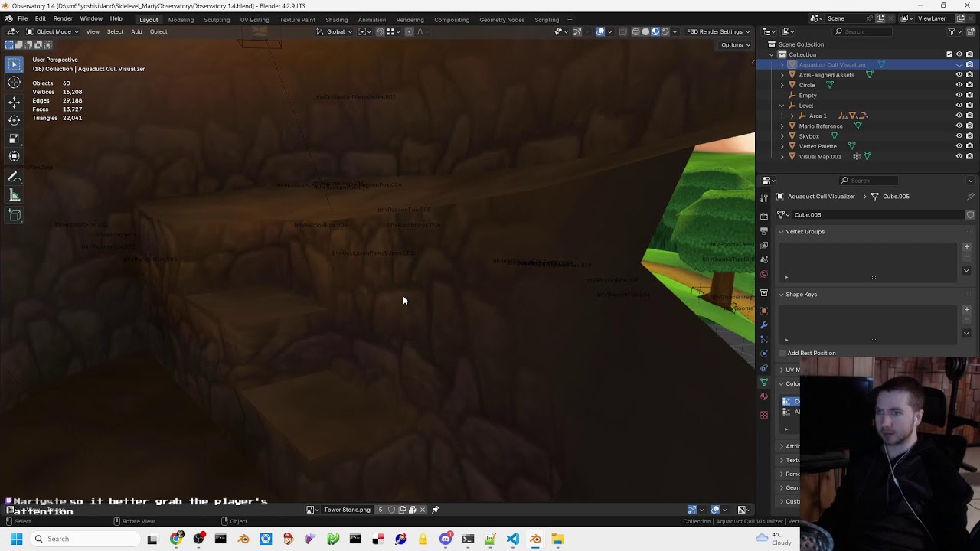This screenshot has width=980, height=551.
Task: Open Chrome from the taskbar
Action: coord(176,540)
